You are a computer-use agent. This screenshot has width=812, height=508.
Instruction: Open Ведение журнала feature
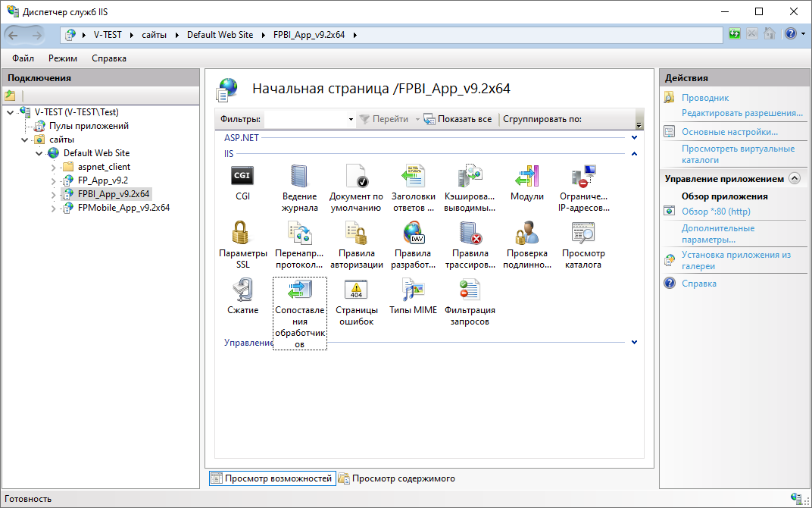299,176
